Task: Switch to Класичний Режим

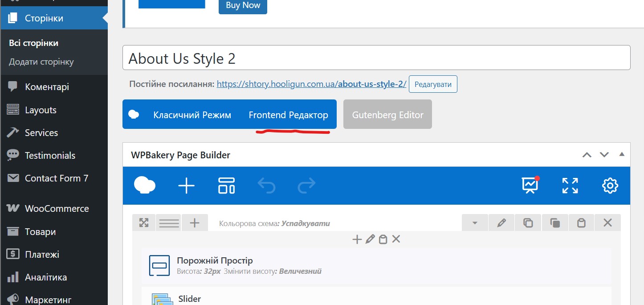Action: click(x=192, y=115)
